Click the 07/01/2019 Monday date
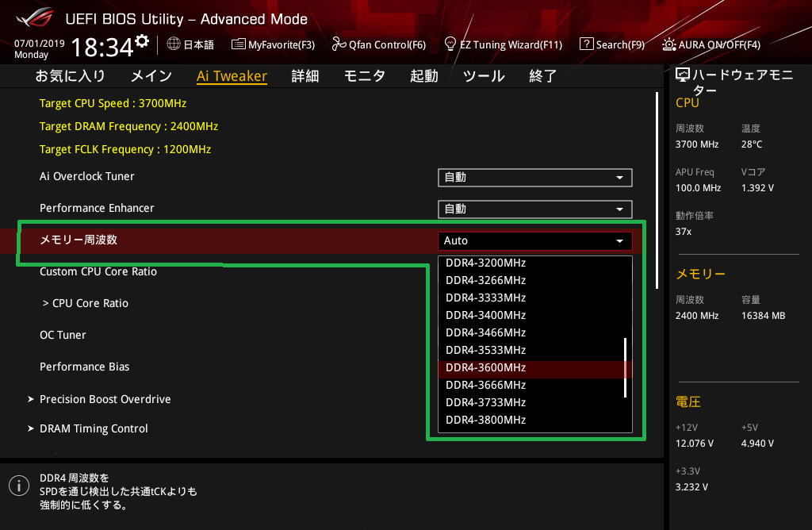The width and height of the screenshot is (812, 530). (40, 49)
